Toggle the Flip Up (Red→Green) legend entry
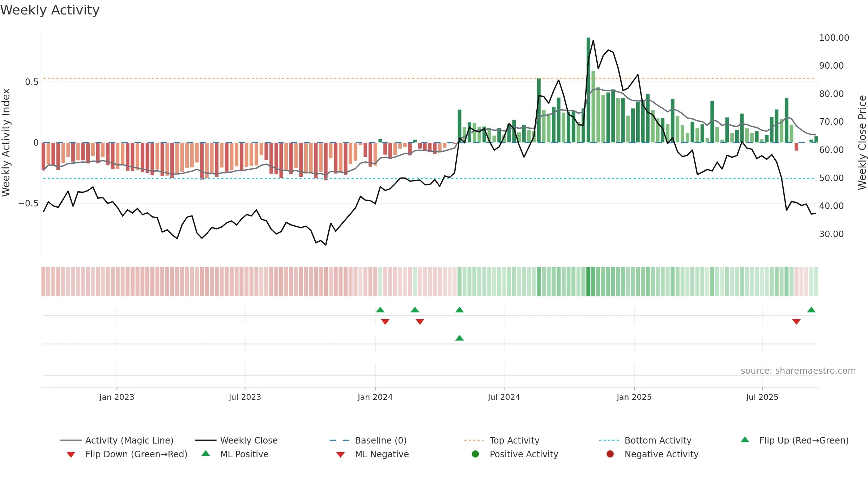This screenshot has height=488, width=868. [x=795, y=440]
